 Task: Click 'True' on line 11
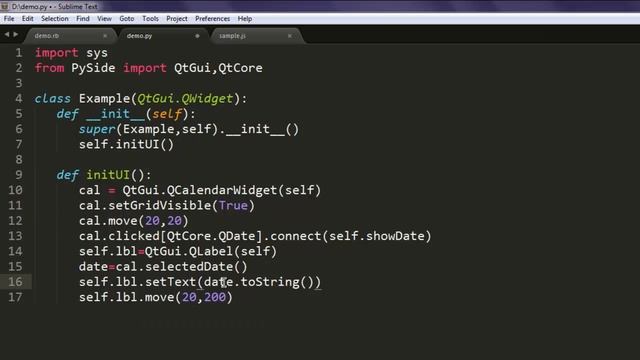click(233, 206)
